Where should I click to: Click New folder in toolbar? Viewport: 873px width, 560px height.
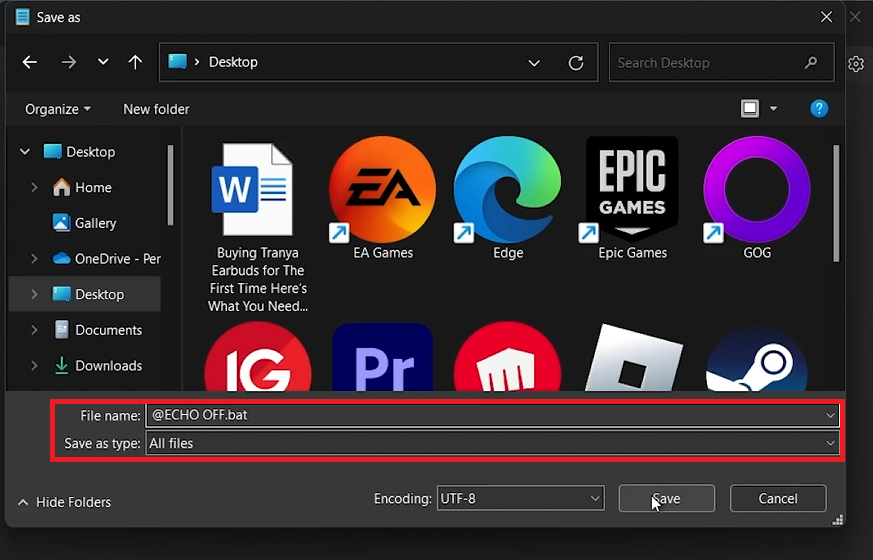(156, 109)
